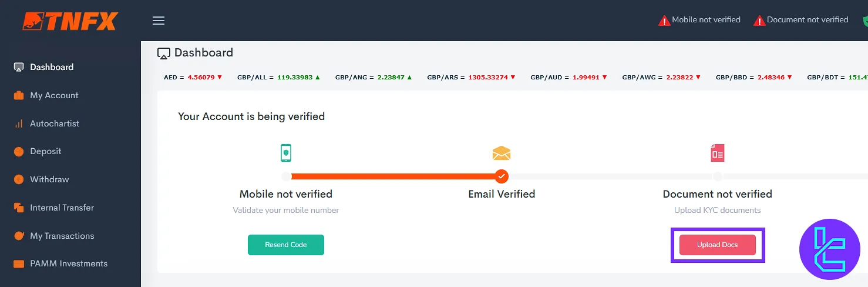The width and height of the screenshot is (868, 287).
Task: Click the 'Mobile not verified' step title
Action: click(286, 193)
